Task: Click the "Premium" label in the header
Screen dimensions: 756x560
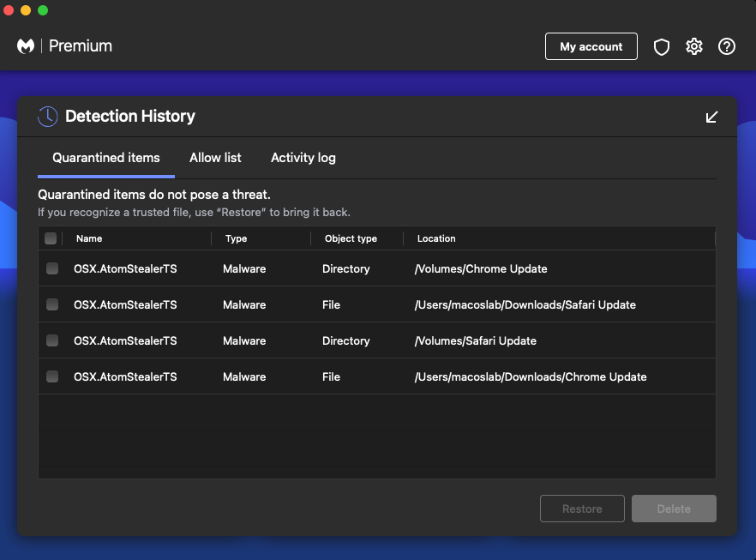Action: point(81,45)
